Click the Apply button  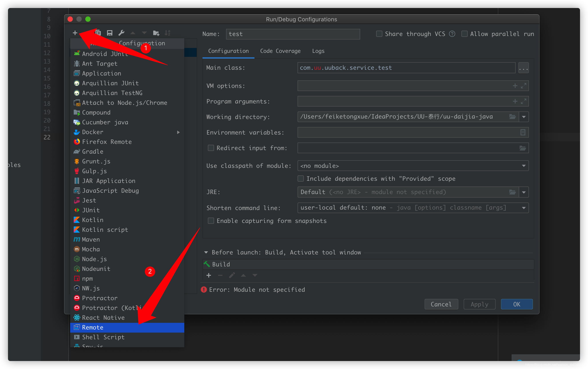tap(479, 304)
